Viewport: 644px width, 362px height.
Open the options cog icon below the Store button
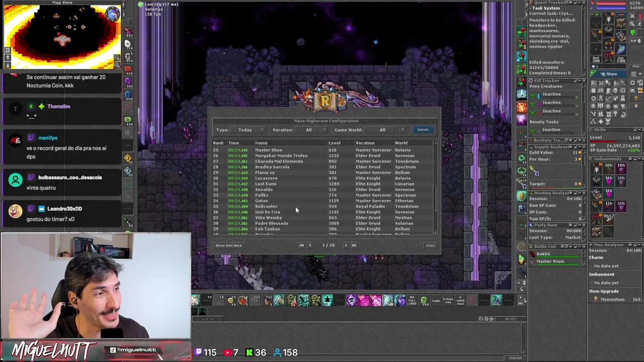pyautogui.click(x=632, y=83)
